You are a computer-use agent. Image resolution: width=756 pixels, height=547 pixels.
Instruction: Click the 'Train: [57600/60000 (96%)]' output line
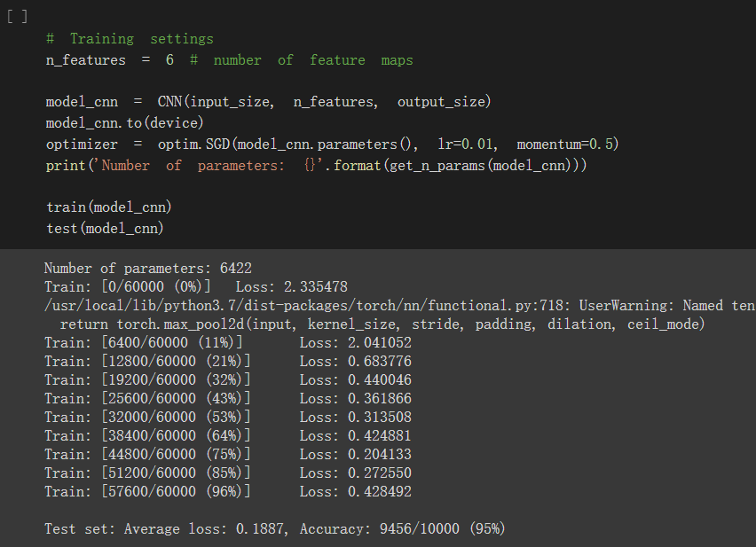(x=146, y=491)
